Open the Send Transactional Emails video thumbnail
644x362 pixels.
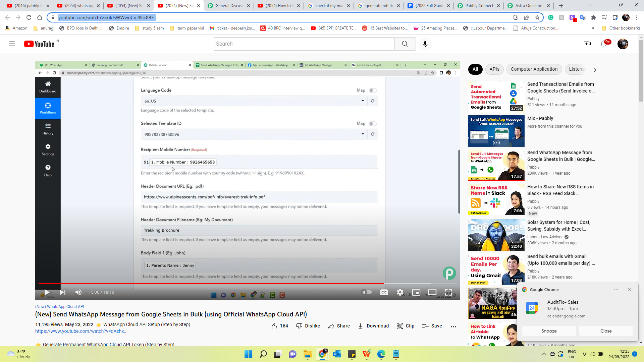click(x=496, y=97)
